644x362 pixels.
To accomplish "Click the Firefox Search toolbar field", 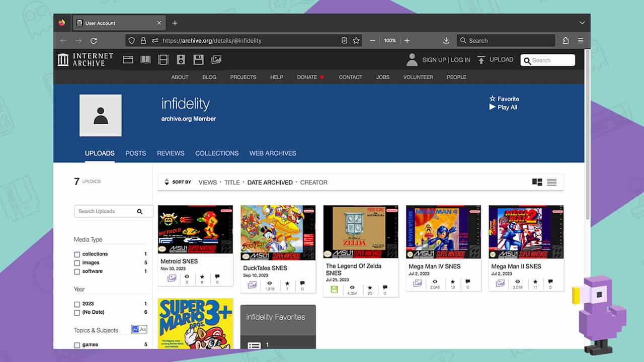I will point(506,41).
